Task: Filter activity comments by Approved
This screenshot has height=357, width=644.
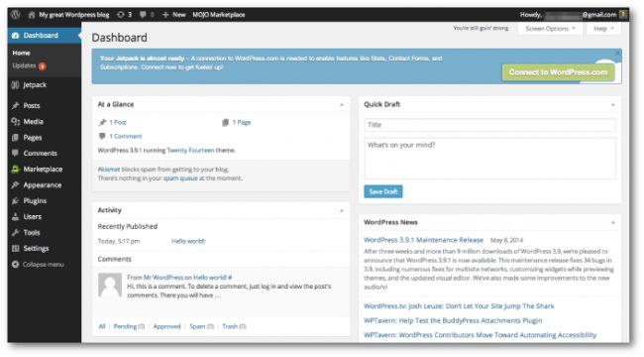Action: click(x=166, y=326)
